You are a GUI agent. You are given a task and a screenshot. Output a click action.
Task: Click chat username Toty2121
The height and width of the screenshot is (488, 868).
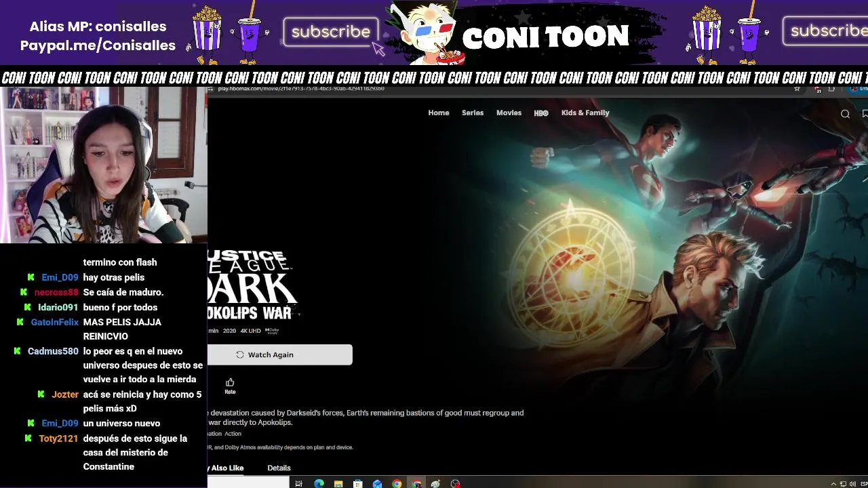tap(58, 439)
